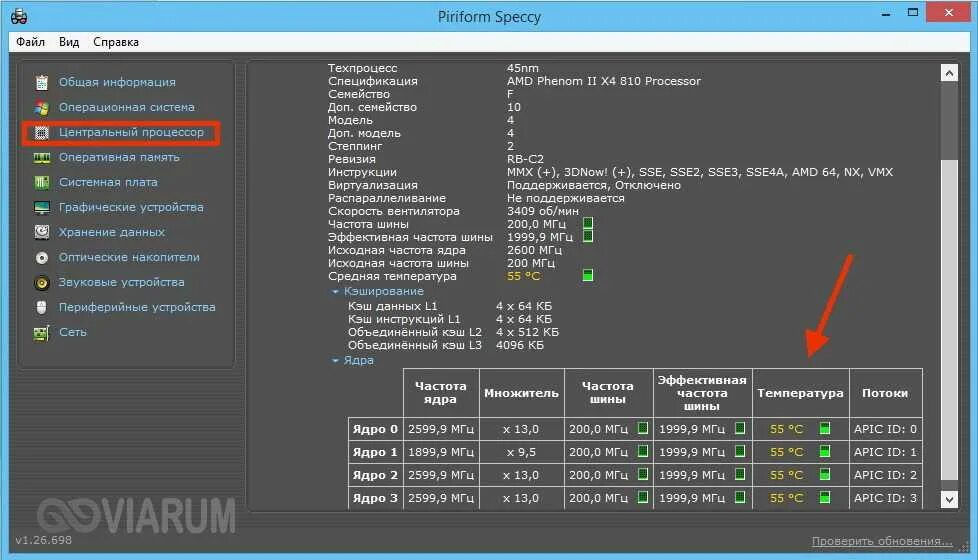Click the scrollbar down arrow

[x=949, y=499]
